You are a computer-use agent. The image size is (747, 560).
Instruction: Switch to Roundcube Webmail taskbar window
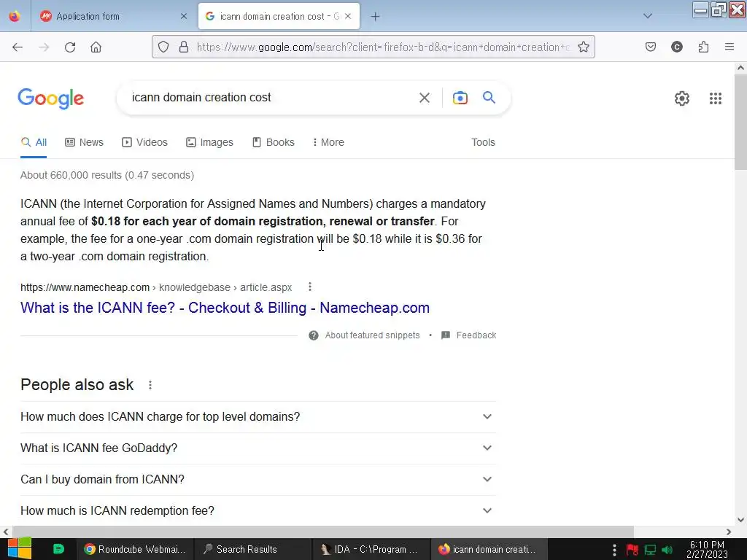135,549
